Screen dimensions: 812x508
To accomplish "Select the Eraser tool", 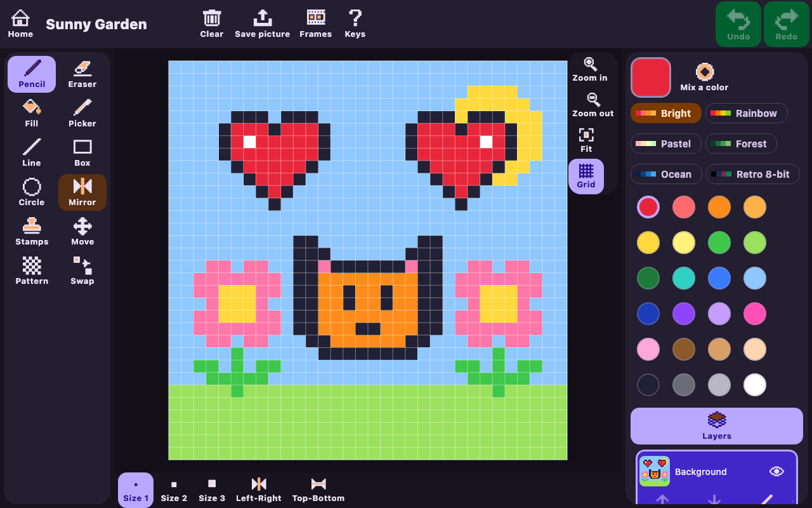I will coord(82,74).
